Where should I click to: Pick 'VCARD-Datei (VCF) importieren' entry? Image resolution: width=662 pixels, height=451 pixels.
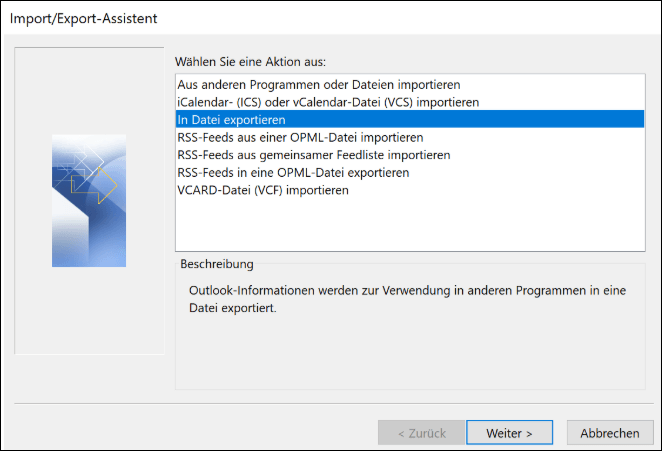(x=410, y=190)
